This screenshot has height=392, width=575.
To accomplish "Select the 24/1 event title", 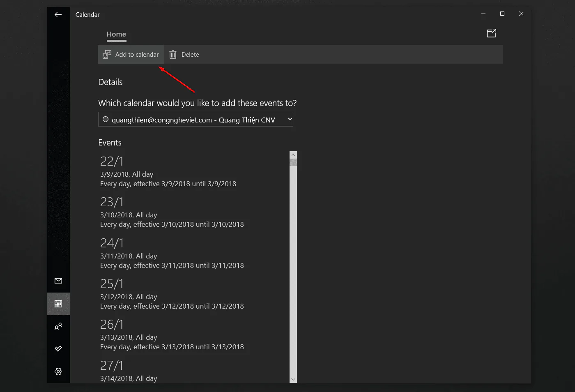I will (x=112, y=243).
